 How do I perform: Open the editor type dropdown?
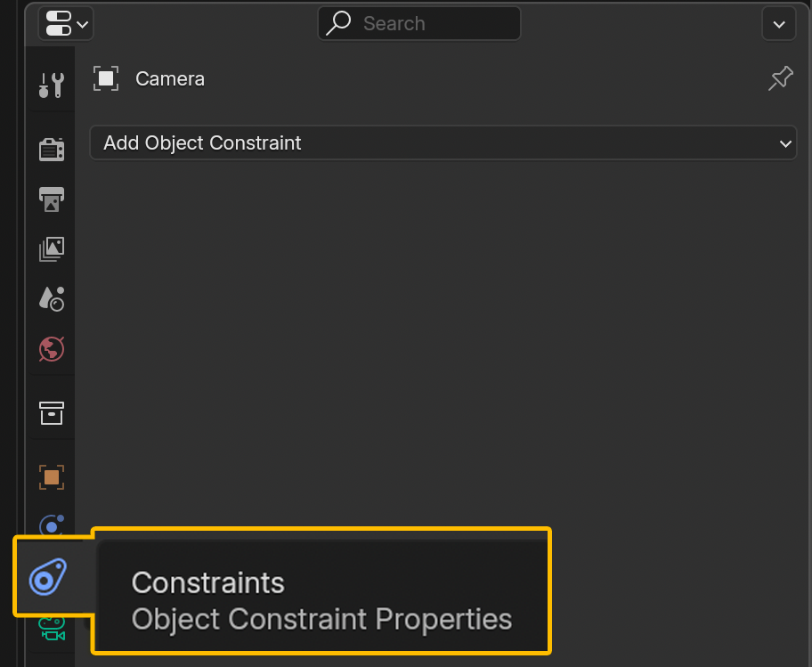coord(66,24)
